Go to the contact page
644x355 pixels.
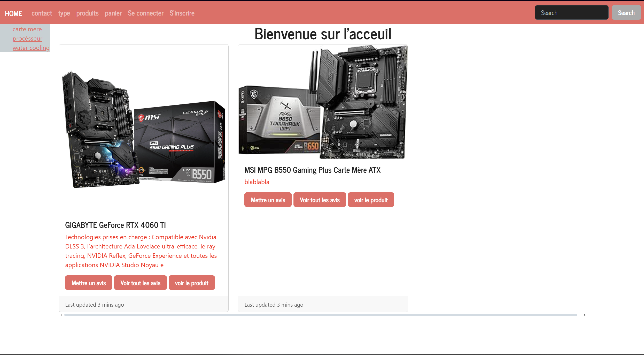(42, 13)
